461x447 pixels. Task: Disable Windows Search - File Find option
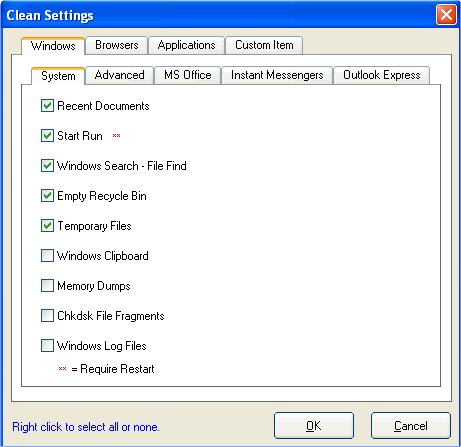click(x=47, y=166)
